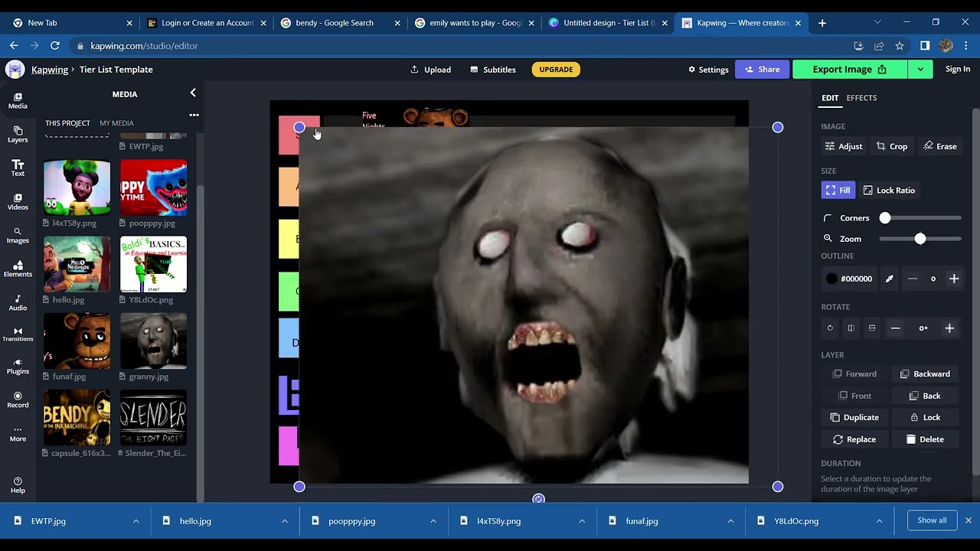Increase the outline width
The height and width of the screenshot is (551, 980).
coord(954,279)
